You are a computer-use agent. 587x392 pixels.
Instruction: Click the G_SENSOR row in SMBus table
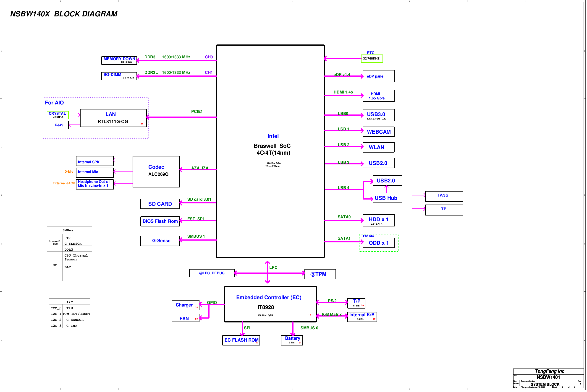tap(77, 244)
